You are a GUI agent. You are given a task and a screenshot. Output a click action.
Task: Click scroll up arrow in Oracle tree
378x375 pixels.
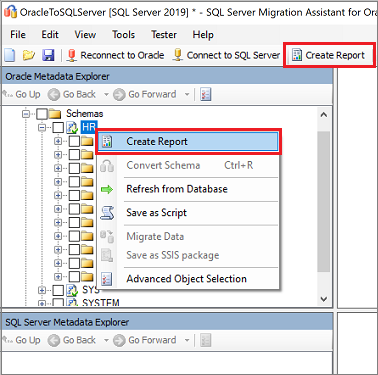point(323,115)
